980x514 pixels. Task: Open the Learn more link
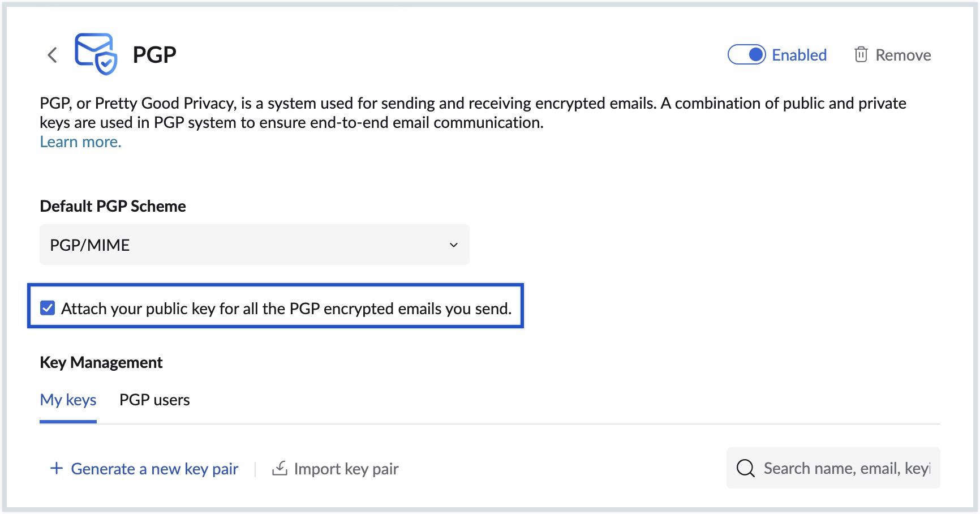(x=80, y=142)
